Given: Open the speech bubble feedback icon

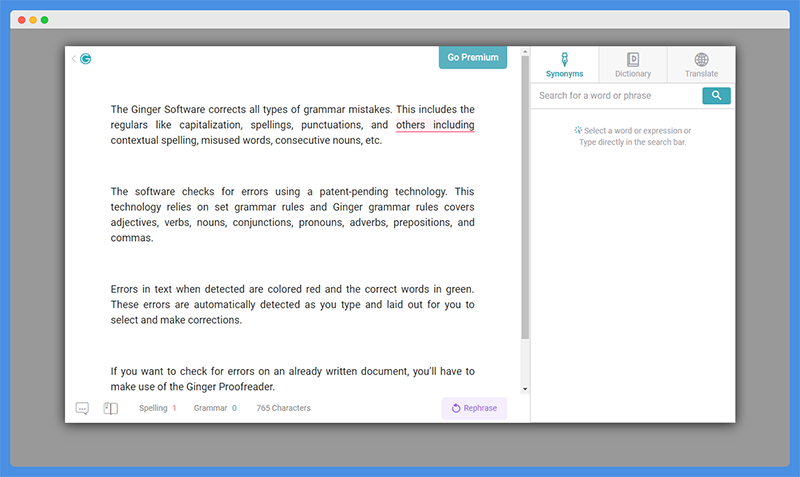Looking at the screenshot, I should click(x=82, y=408).
